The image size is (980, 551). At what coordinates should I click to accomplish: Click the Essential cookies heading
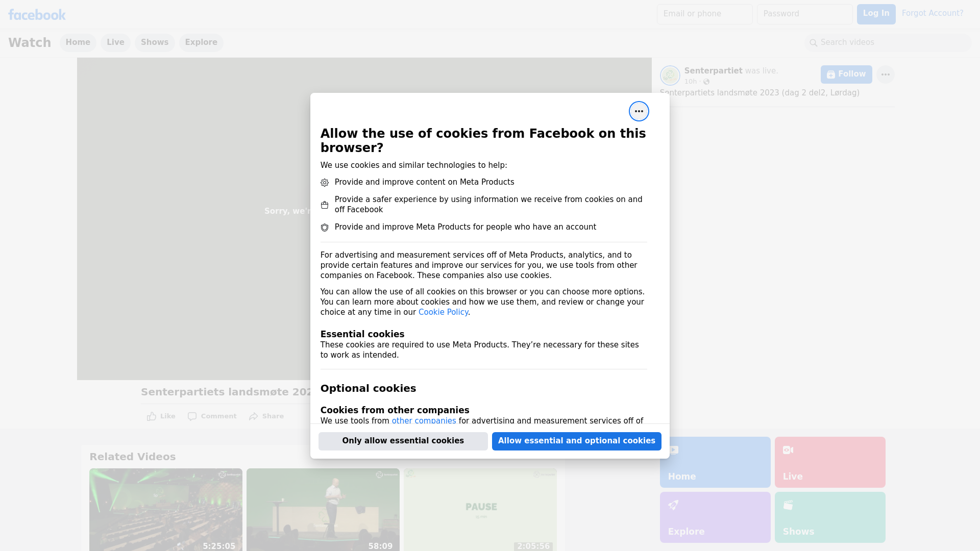tap(362, 334)
